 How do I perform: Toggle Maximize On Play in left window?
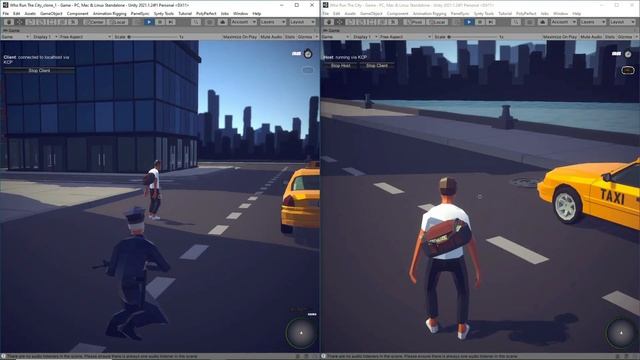pyautogui.click(x=240, y=37)
